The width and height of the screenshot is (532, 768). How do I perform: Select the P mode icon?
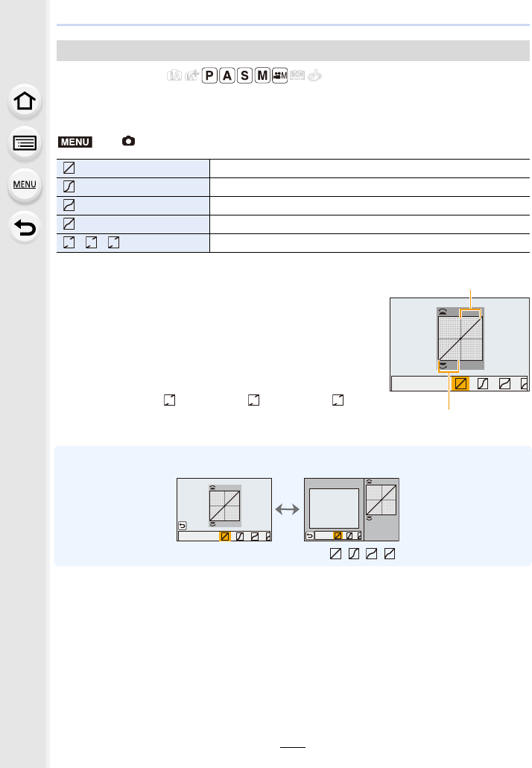point(209,75)
